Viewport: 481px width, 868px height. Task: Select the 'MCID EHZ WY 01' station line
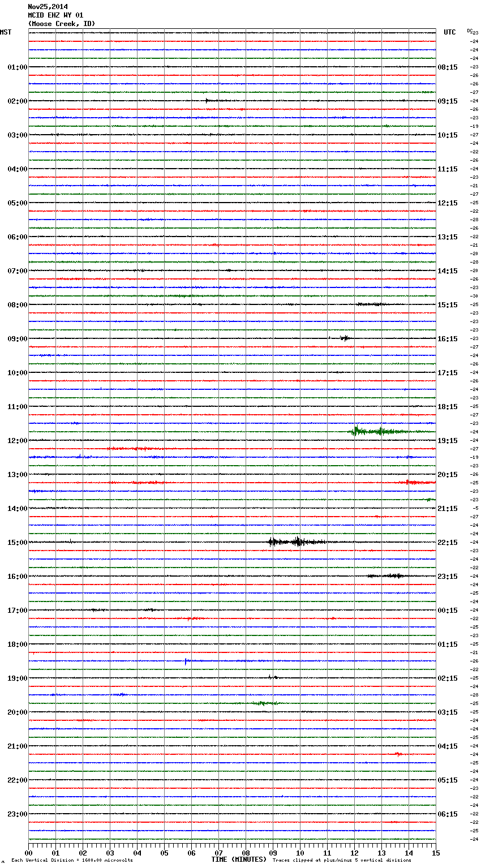click(56, 15)
